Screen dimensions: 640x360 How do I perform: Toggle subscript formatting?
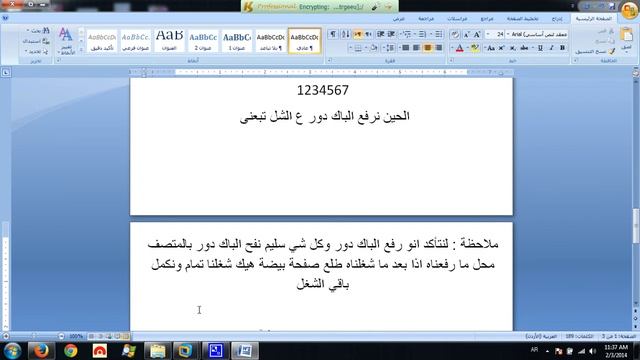(513, 48)
